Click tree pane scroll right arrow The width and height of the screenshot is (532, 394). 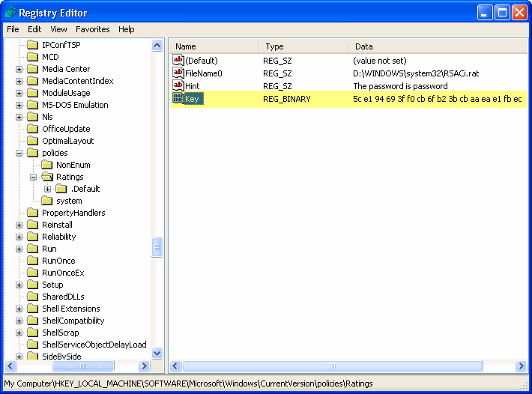[x=144, y=366]
